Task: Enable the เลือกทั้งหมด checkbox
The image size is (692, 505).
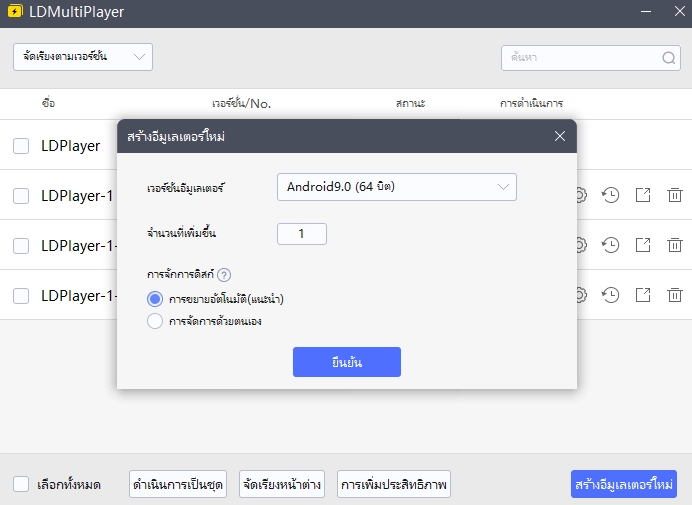Action: click(x=21, y=484)
